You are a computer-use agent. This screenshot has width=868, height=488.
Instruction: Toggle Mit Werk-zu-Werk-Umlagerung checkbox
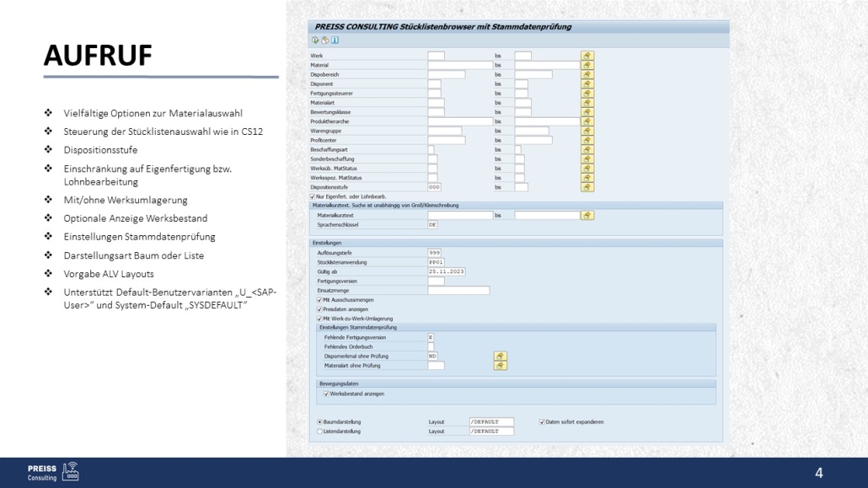click(319, 319)
